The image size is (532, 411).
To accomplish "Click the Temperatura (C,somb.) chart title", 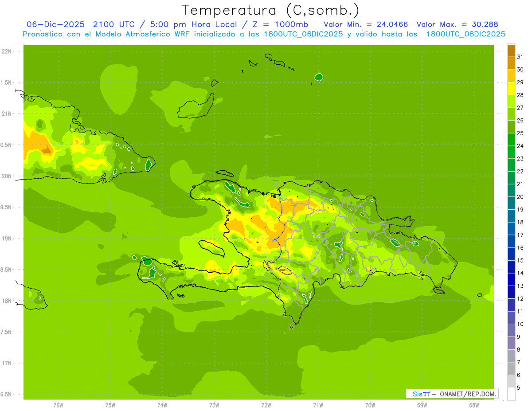I will pyautogui.click(x=271, y=10).
